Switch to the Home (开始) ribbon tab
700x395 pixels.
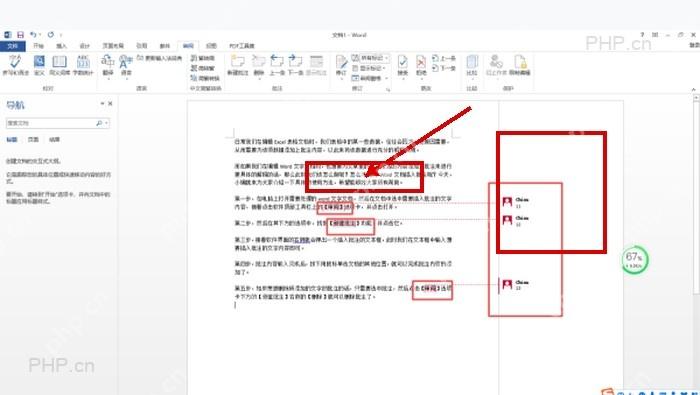tap(38, 46)
